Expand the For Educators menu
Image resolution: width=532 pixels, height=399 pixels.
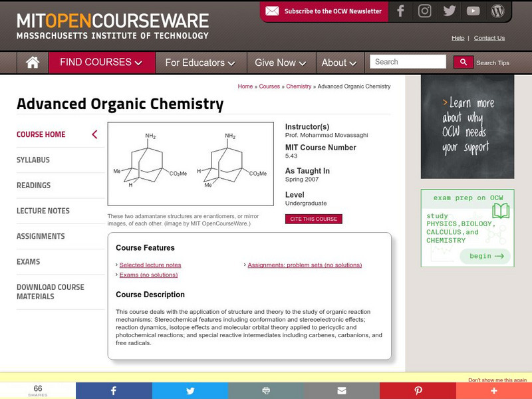click(201, 63)
